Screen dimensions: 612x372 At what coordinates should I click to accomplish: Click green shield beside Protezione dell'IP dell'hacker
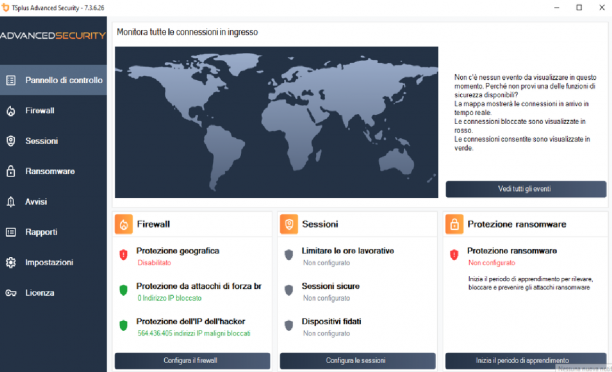tap(123, 325)
